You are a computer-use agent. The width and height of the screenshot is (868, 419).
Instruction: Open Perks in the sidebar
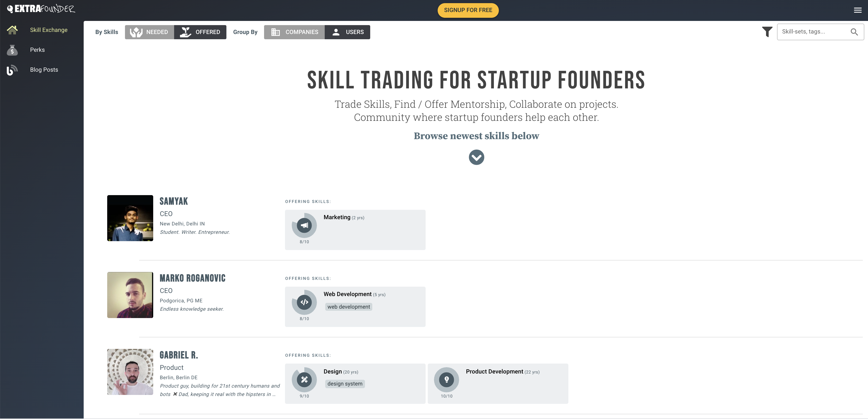pos(37,50)
